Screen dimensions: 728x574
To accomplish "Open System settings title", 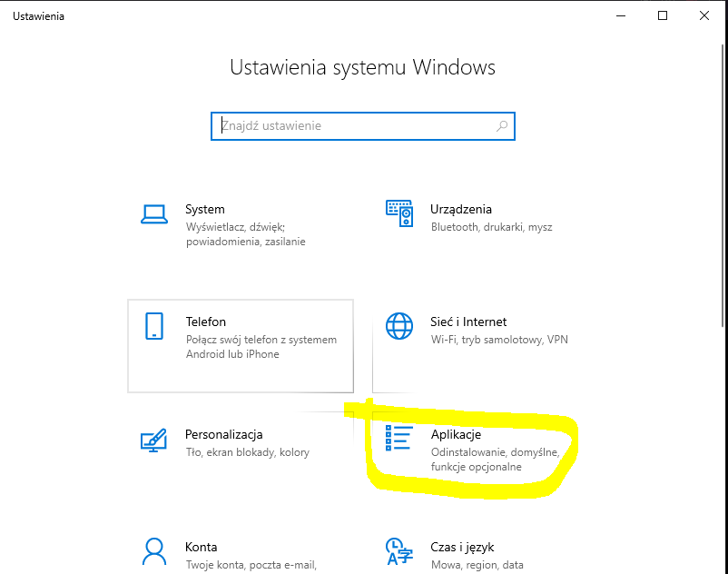I will pos(205,210).
